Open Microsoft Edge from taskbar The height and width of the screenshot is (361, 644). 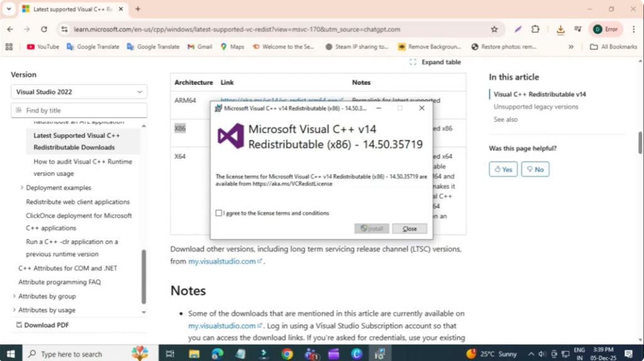tap(217, 354)
